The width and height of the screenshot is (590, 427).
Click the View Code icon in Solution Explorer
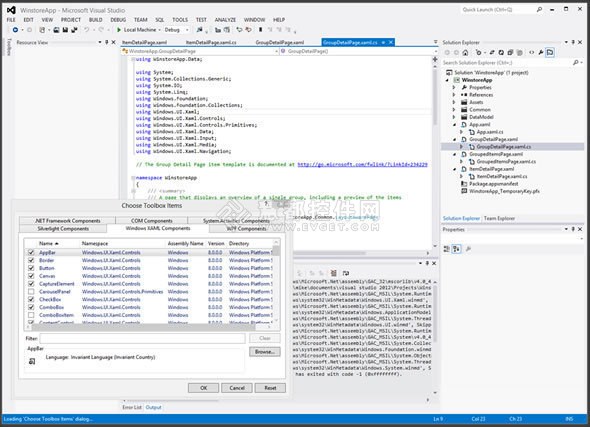[531, 53]
